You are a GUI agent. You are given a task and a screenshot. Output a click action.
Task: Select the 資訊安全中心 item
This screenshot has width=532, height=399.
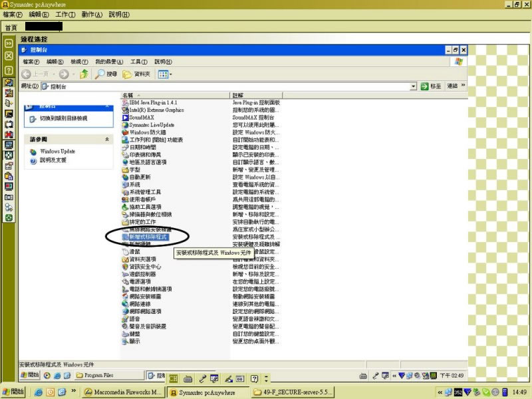(142, 267)
